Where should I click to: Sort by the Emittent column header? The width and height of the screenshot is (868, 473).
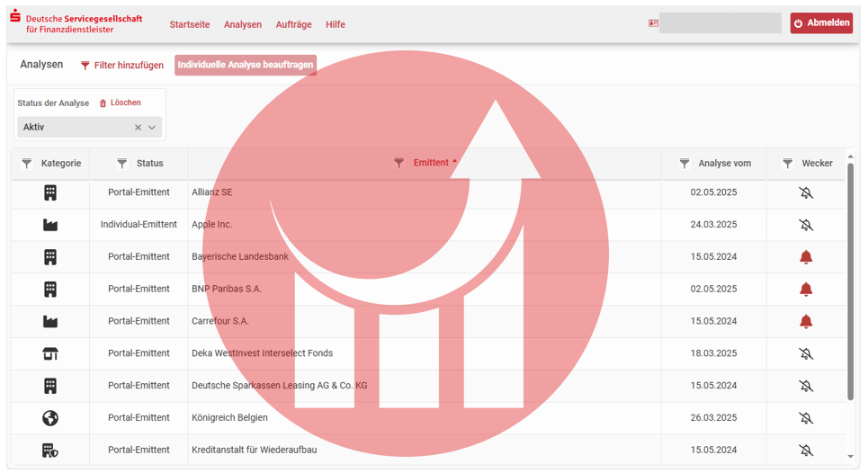point(431,163)
